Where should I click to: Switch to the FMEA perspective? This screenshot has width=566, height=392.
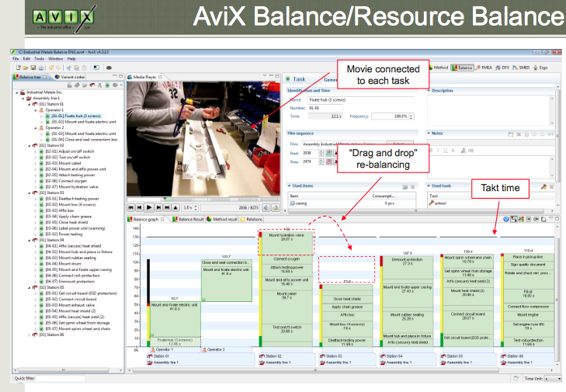[484, 68]
